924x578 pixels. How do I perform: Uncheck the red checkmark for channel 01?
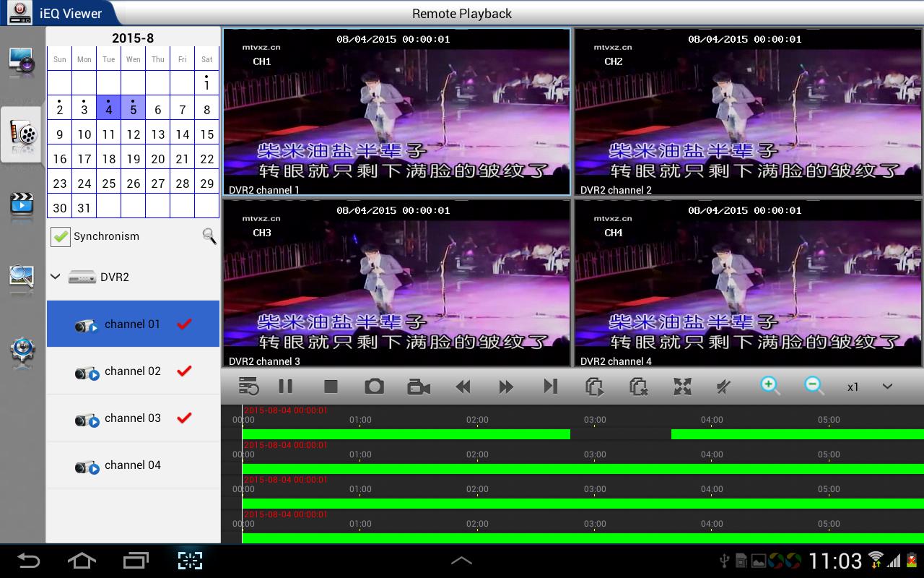click(x=185, y=324)
